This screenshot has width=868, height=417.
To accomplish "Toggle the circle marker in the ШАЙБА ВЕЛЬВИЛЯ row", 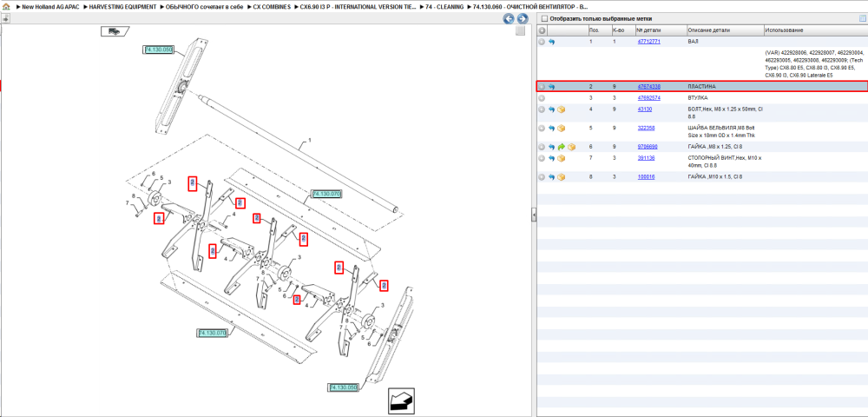I will 542,129.
